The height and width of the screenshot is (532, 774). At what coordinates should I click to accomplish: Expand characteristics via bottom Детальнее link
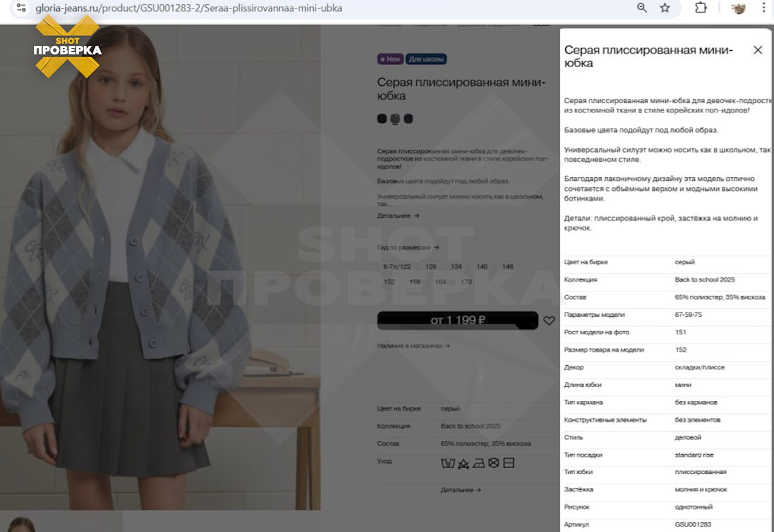click(461, 490)
